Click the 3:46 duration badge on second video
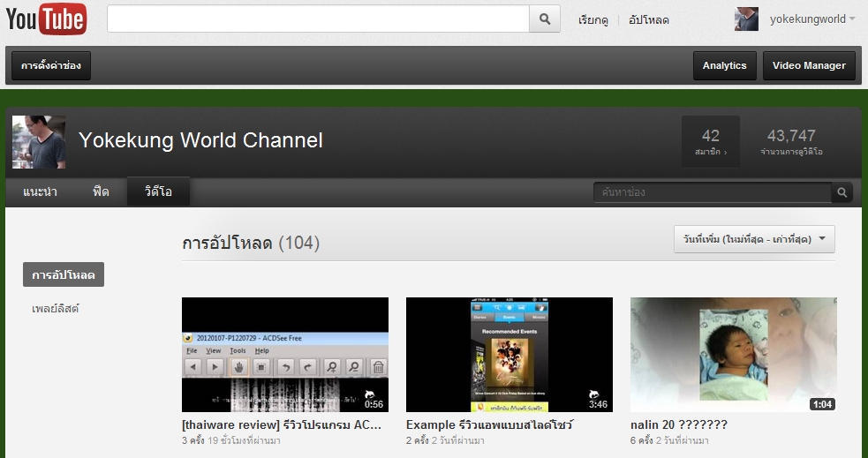The height and width of the screenshot is (458, 868). (x=598, y=404)
